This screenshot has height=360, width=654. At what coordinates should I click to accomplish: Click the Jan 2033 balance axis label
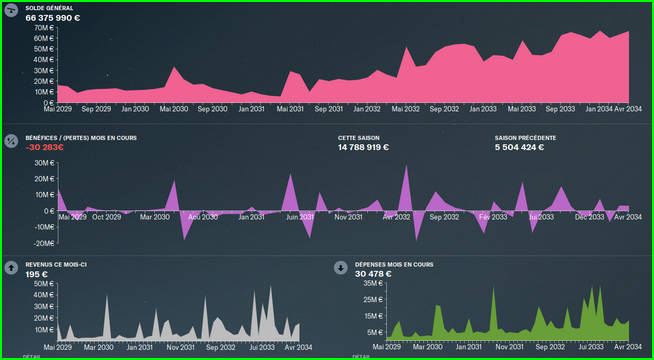pos(483,109)
